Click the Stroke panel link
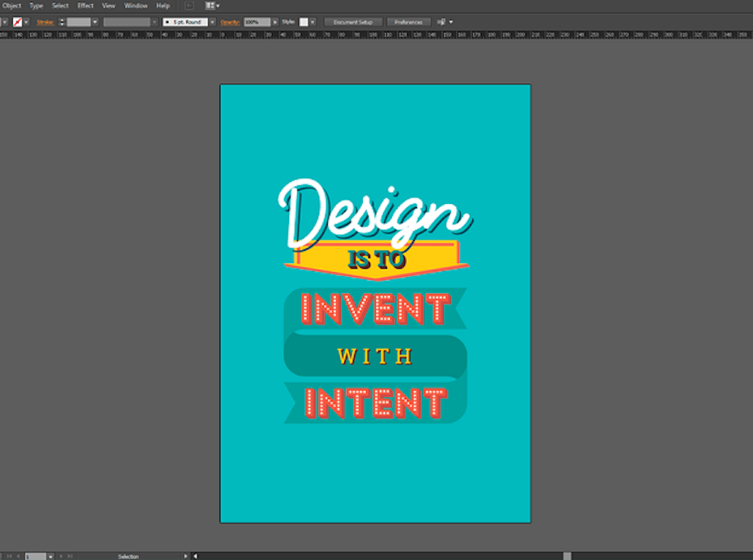The height and width of the screenshot is (560, 753). point(45,22)
